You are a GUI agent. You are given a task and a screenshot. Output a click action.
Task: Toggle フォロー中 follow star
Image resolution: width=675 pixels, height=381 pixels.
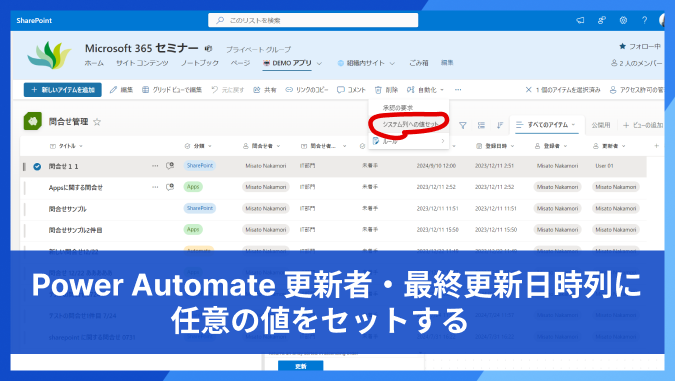[x=622, y=46]
